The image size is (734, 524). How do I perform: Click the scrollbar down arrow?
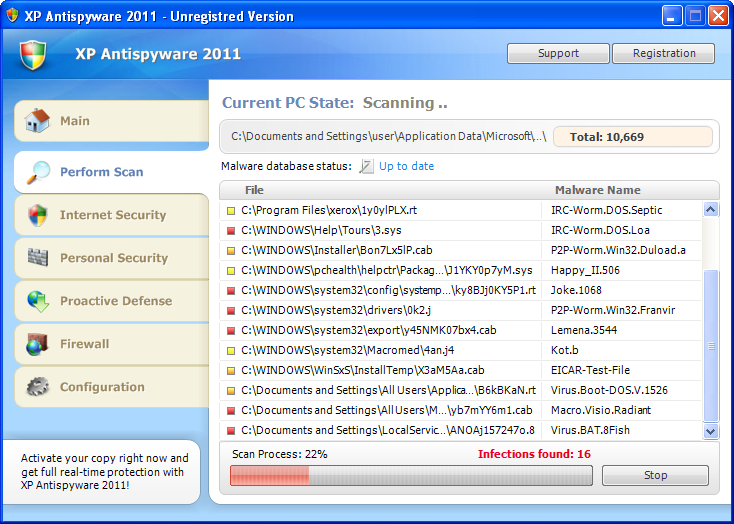[711, 431]
